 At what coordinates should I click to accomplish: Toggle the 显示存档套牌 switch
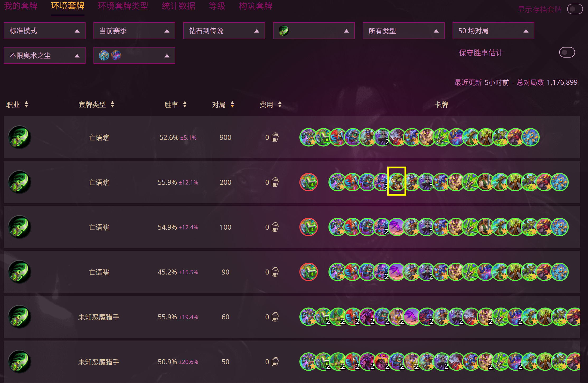point(575,10)
